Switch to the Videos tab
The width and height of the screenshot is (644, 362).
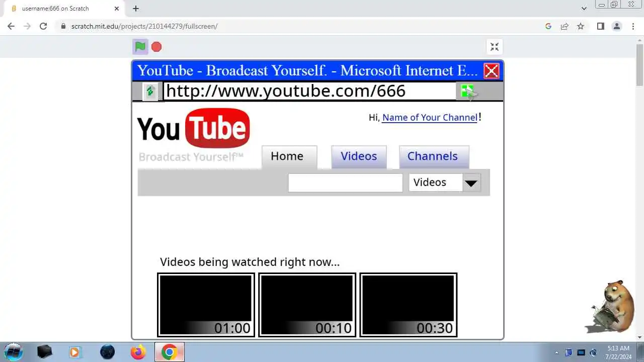click(359, 157)
